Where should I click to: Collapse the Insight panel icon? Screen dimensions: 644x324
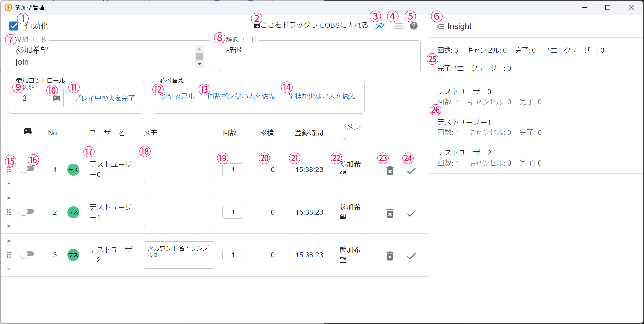[440, 26]
